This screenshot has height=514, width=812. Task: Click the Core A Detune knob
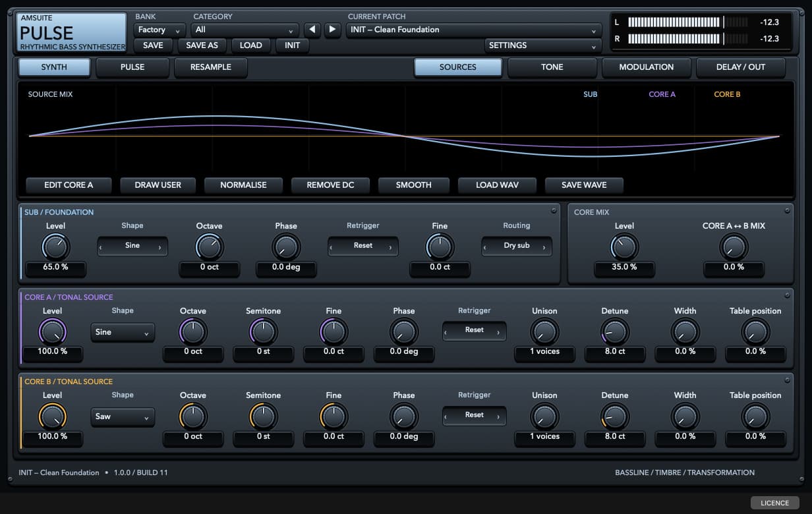point(615,331)
